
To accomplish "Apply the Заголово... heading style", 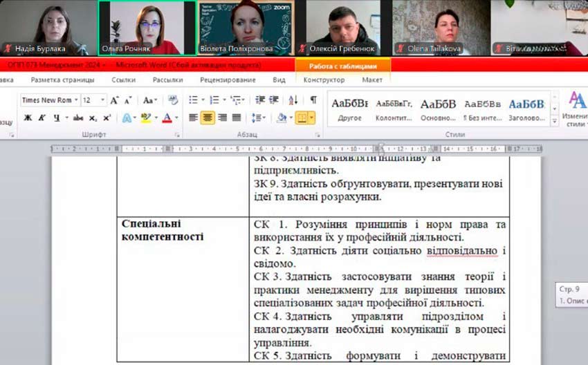I will coord(526,109).
